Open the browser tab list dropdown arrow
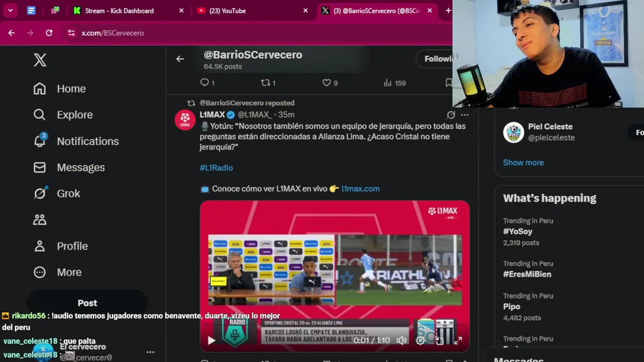Viewport: 644px width, 362px height. tap(10, 11)
